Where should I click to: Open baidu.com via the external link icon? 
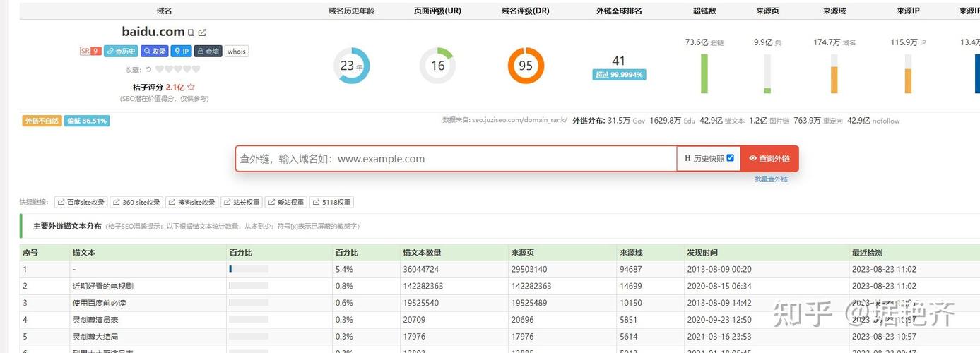click(x=202, y=32)
